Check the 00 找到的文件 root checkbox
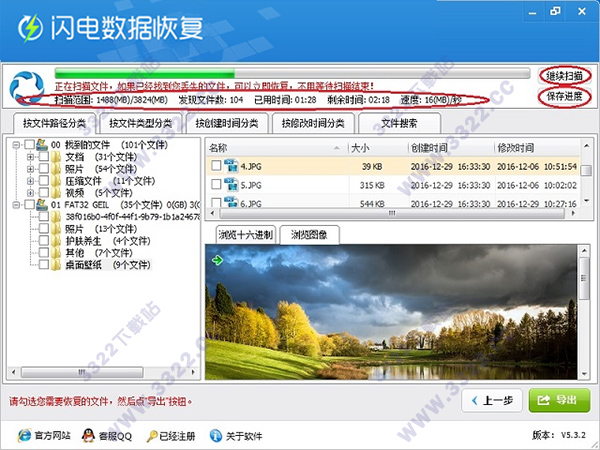600x450 pixels. click(x=29, y=145)
